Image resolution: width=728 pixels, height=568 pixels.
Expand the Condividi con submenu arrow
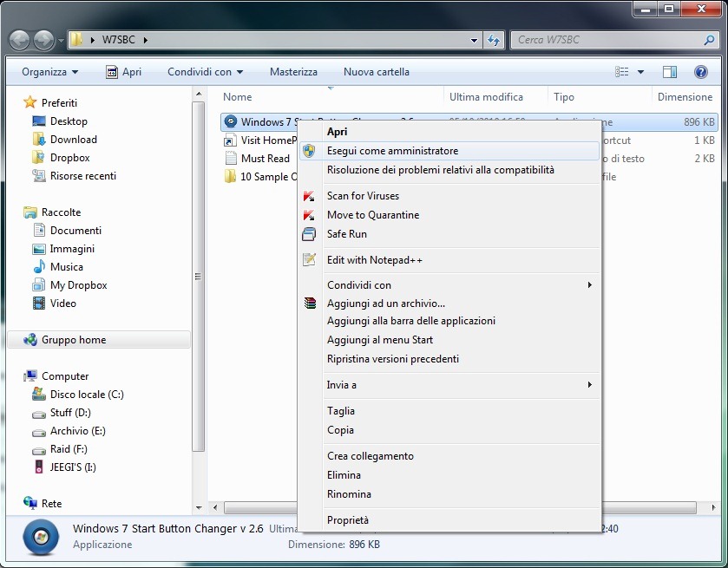590,285
